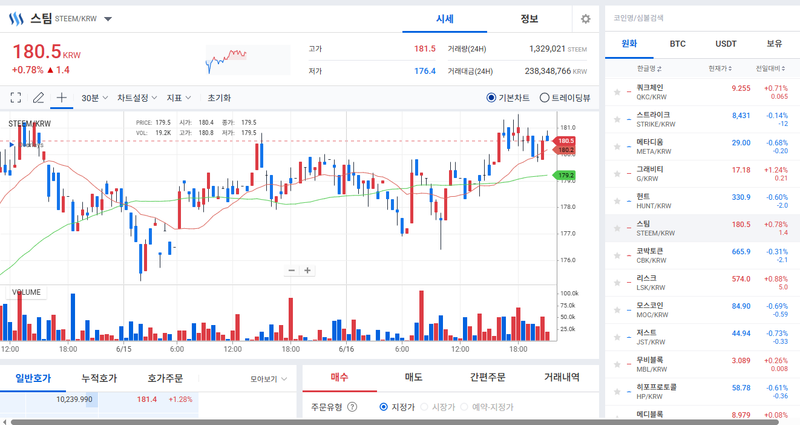Favorite the 히포프로토콜 HP/KRW star

coord(617,391)
